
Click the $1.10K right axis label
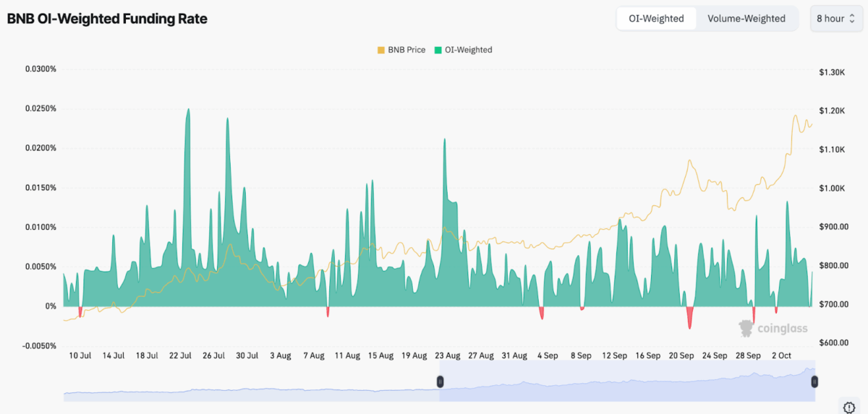[832, 150]
